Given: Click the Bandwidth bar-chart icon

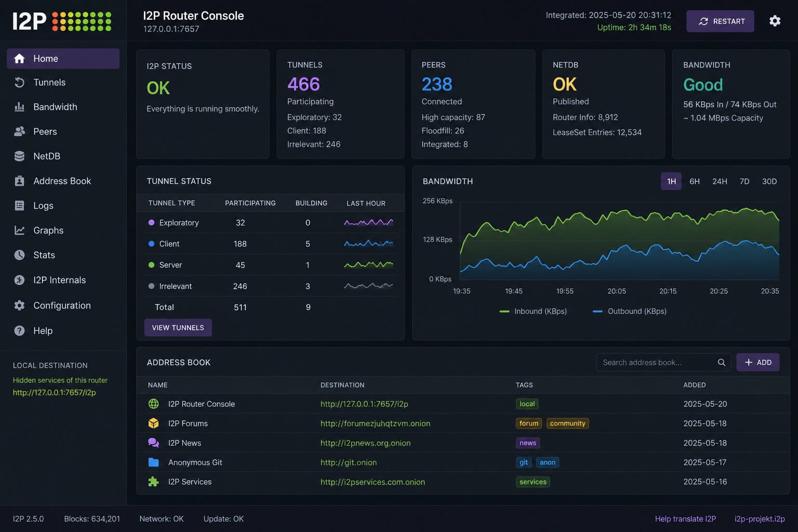Looking at the screenshot, I should pyautogui.click(x=19, y=107).
